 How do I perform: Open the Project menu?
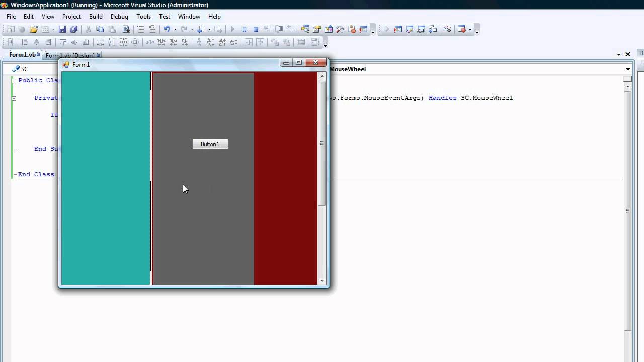(x=71, y=17)
